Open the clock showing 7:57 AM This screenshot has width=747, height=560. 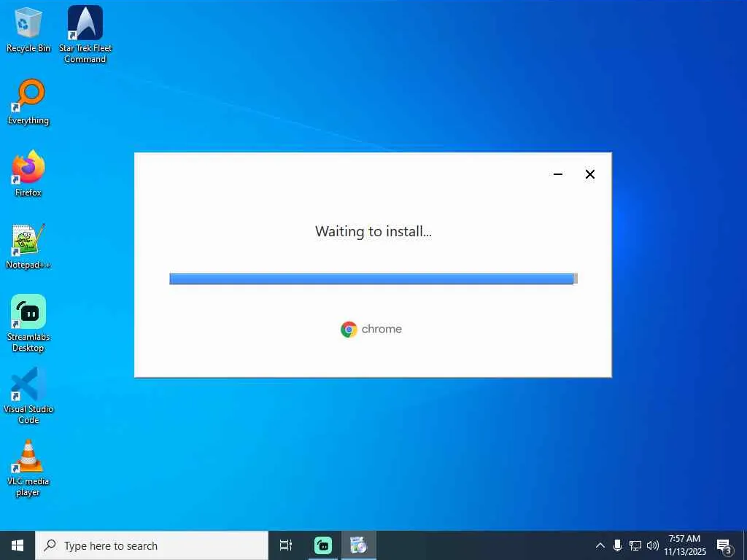click(x=685, y=545)
